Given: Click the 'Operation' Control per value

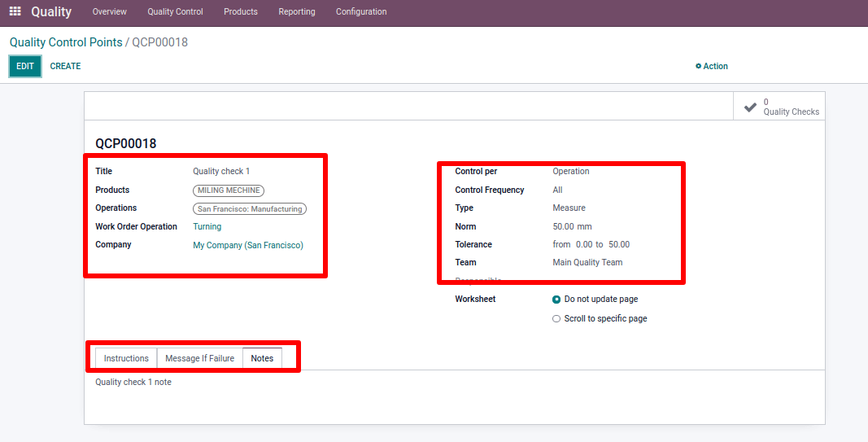Looking at the screenshot, I should 571,172.
